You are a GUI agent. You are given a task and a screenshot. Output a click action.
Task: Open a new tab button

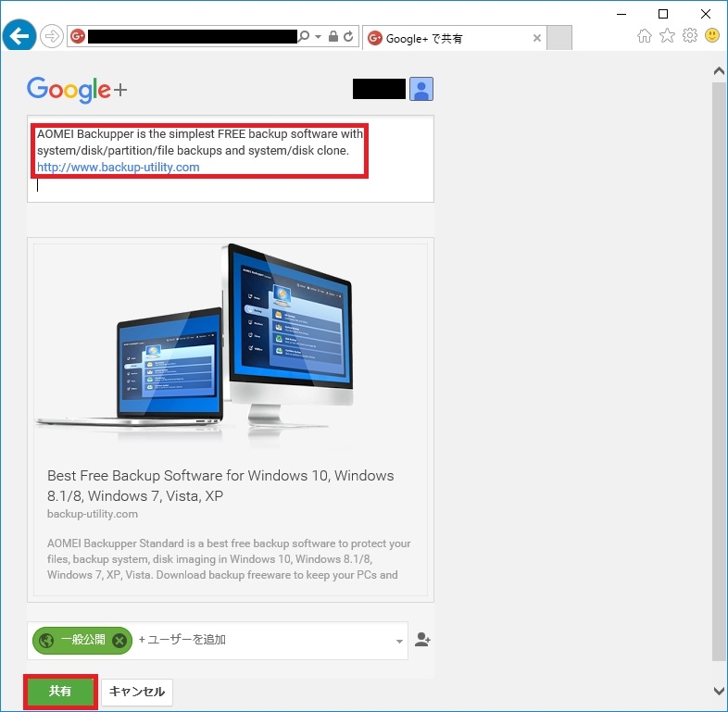click(x=559, y=38)
